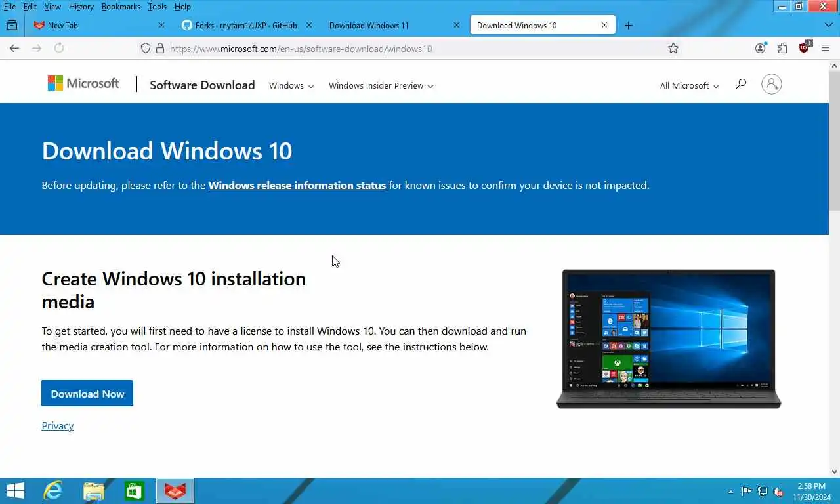
Task: Click the tracking protection shield icon
Action: 146,48
